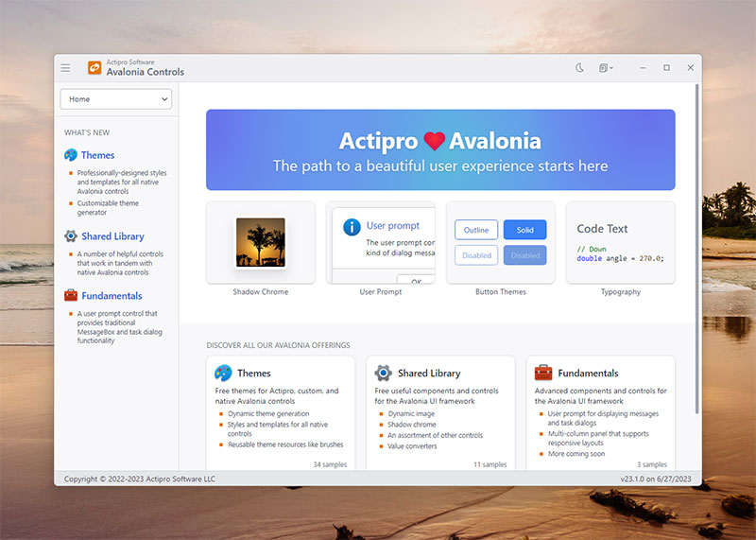The width and height of the screenshot is (756, 540).
Task: Toggle dark mode with the moon icon
Action: point(579,68)
